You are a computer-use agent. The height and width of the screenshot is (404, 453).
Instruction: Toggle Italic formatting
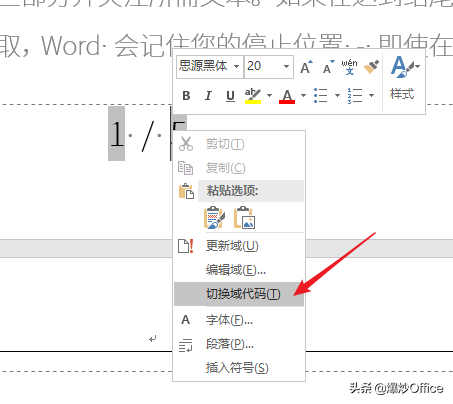[x=208, y=96]
